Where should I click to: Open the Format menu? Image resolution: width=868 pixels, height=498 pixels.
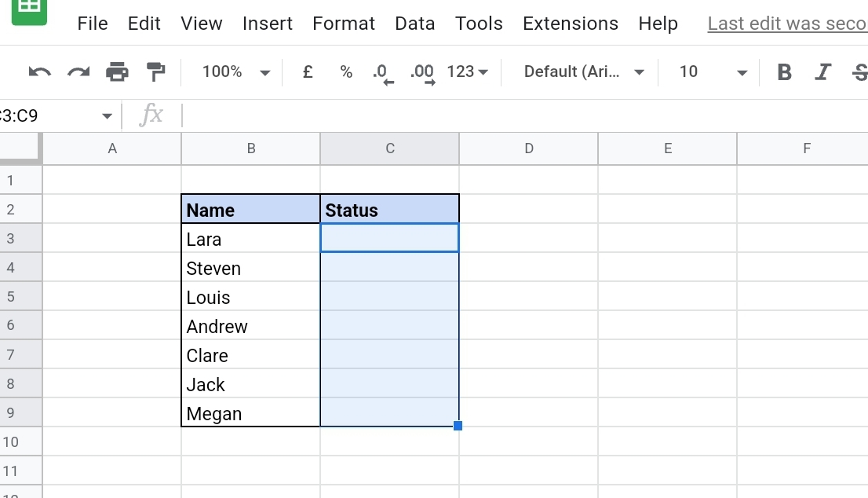click(x=344, y=24)
